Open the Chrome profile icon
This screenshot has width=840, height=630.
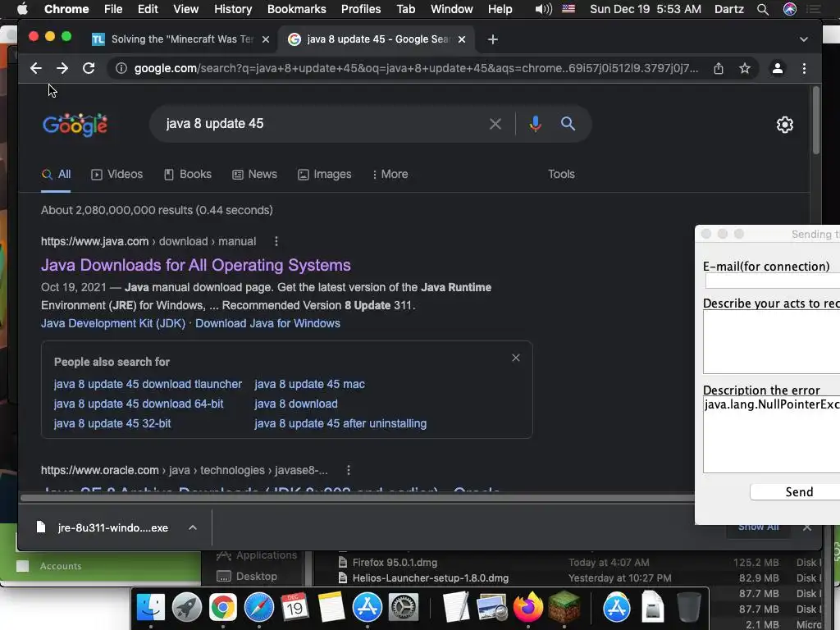[x=778, y=68]
